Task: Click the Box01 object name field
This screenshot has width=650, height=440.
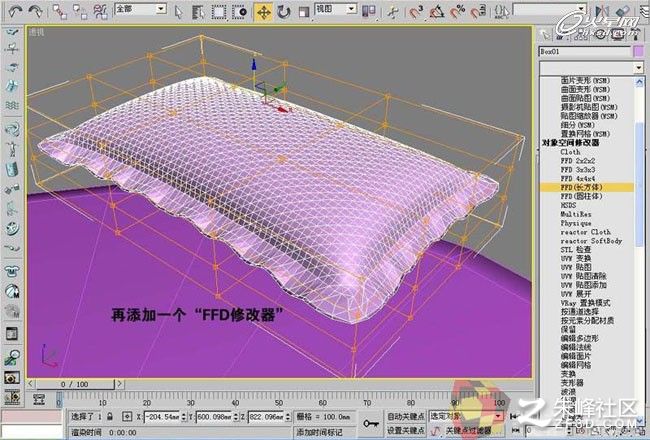Action: coord(585,52)
